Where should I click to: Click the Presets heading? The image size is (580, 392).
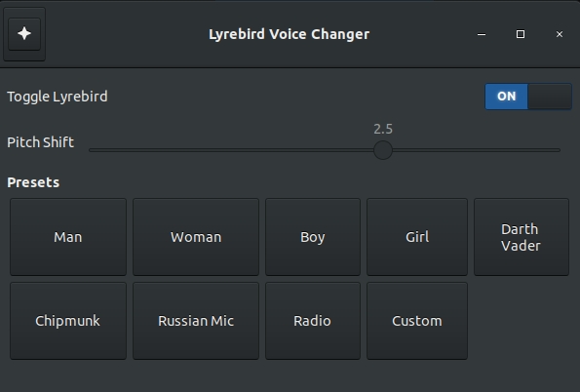tap(33, 182)
